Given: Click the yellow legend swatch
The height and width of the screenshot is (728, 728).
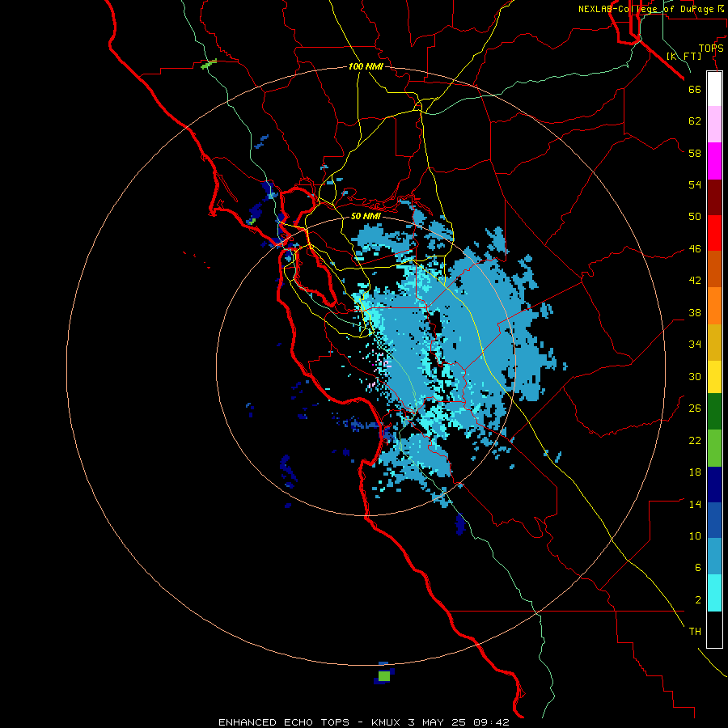Looking at the screenshot, I should [x=714, y=377].
